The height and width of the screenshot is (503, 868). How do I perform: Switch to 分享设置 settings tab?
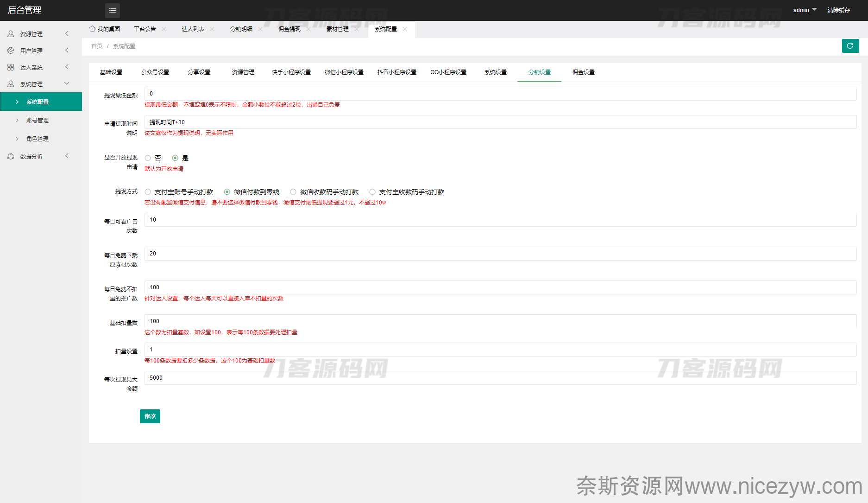click(199, 72)
